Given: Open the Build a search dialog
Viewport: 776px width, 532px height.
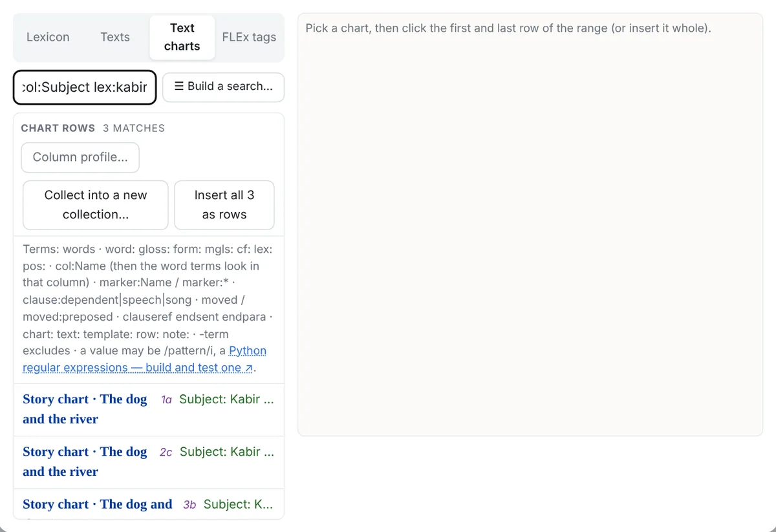Looking at the screenshot, I should coord(223,87).
